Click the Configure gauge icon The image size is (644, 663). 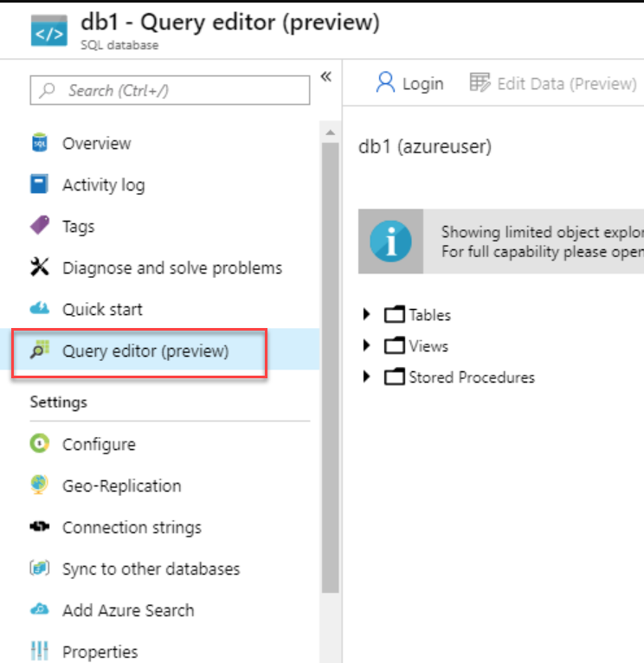tap(39, 444)
